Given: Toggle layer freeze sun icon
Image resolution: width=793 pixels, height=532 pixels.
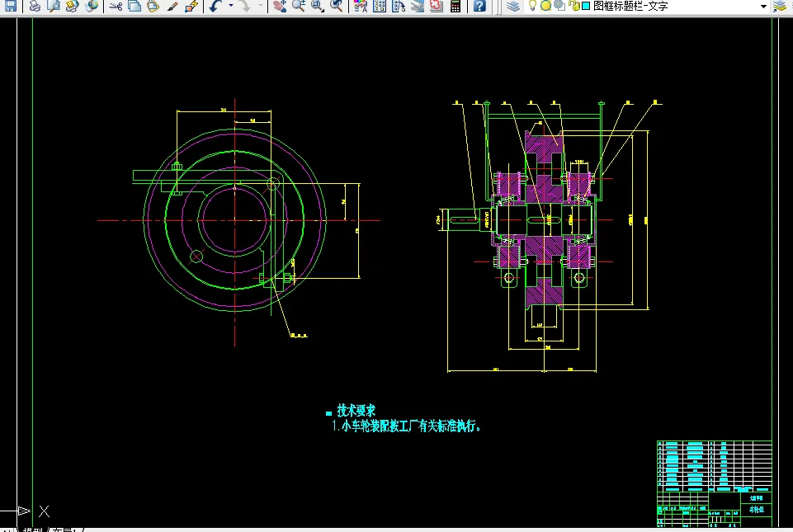Looking at the screenshot, I should [x=545, y=6].
